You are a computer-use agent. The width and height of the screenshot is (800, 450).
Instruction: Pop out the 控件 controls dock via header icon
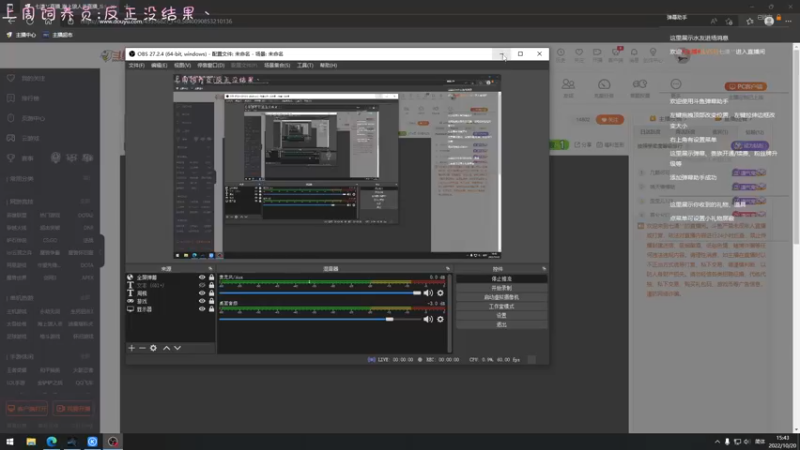point(544,269)
